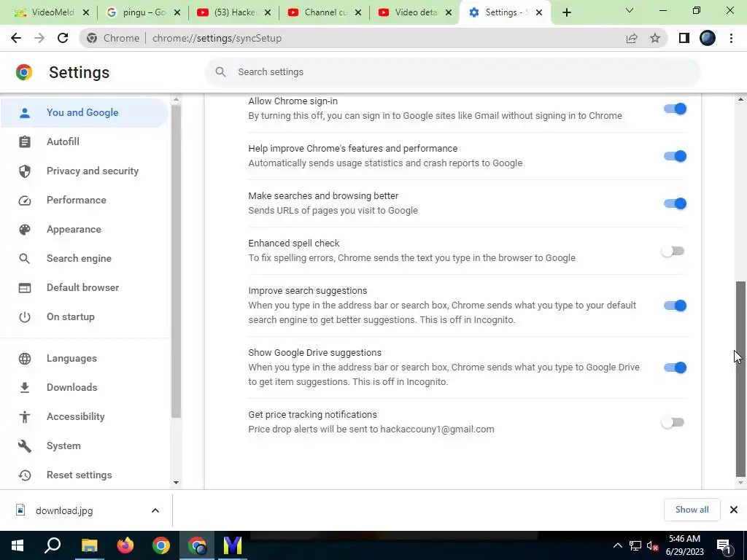Turn off Allow Chrome sign-in
The height and width of the screenshot is (560, 747).
(x=675, y=109)
